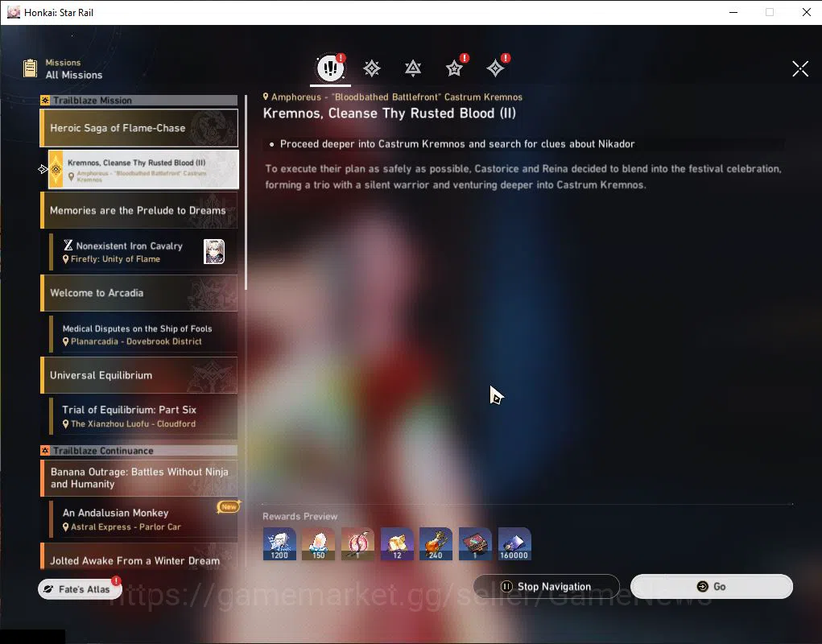View the chest reward icon showing 1

click(475, 544)
